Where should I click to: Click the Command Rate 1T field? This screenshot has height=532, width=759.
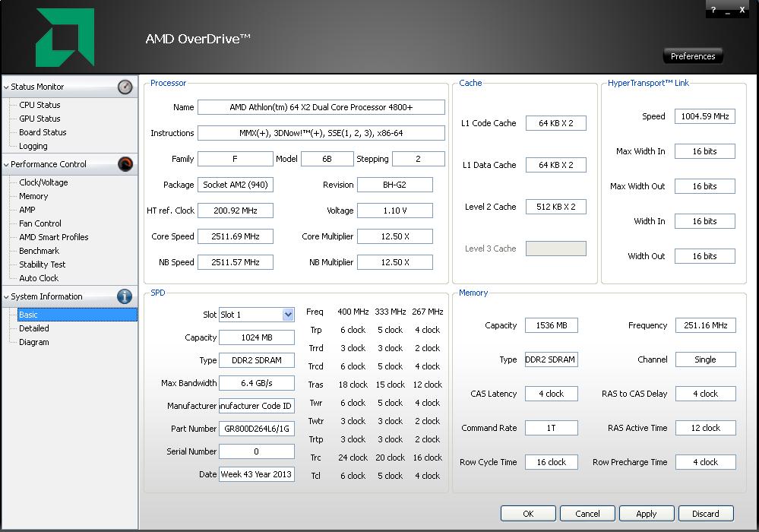tap(552, 428)
